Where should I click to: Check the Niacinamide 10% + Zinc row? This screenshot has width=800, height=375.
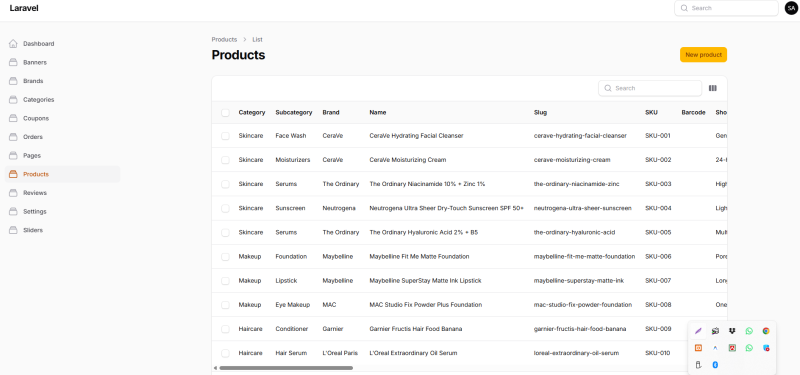click(226, 184)
